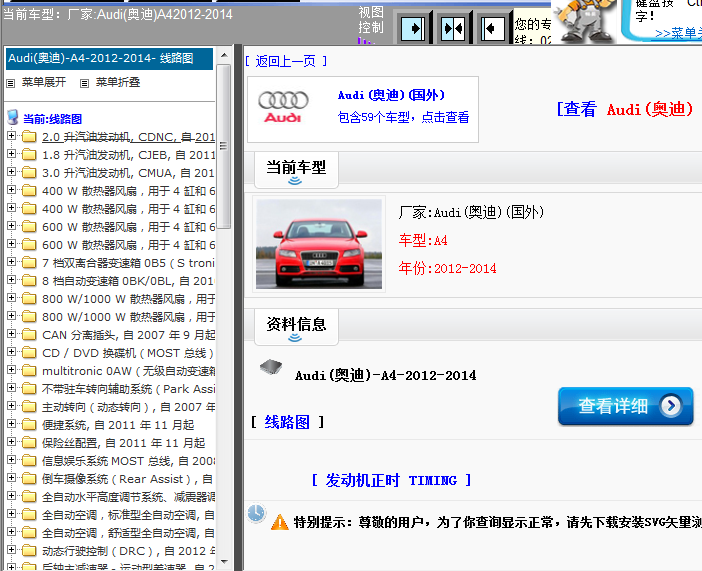Click folder icon for CAN 分离插头
This screenshot has width=702, height=571.
click(29, 335)
